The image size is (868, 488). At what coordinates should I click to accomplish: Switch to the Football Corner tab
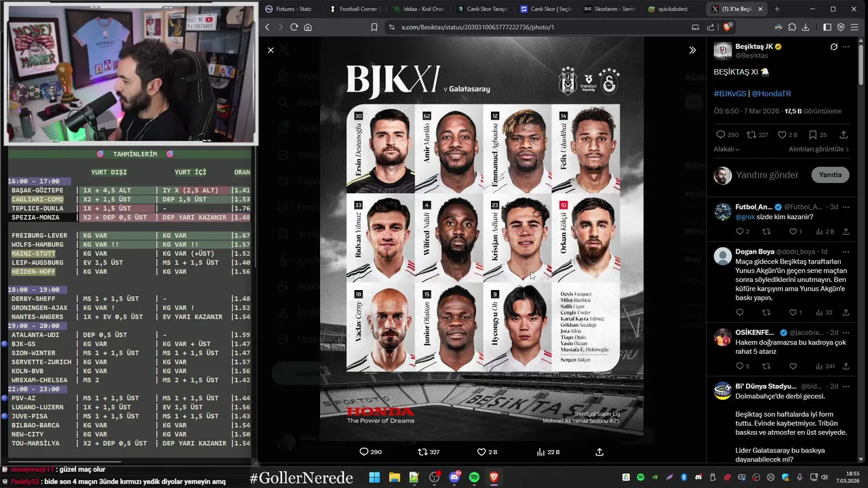point(355,9)
